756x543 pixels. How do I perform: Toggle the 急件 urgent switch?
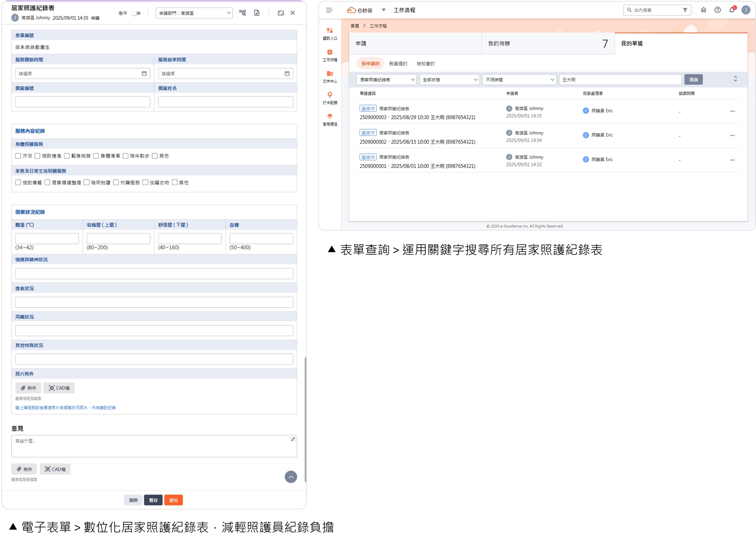coord(136,13)
